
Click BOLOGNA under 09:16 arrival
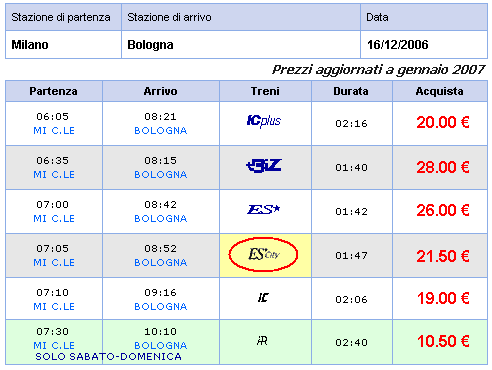point(161,307)
